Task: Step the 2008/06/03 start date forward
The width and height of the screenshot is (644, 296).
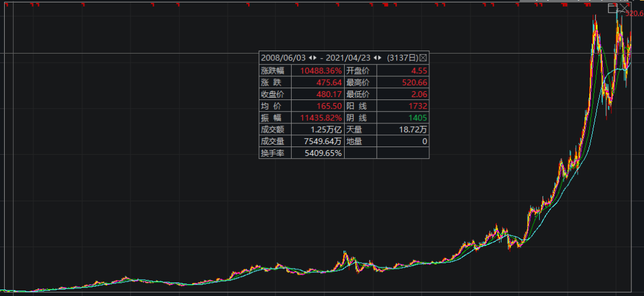Action: coord(314,58)
